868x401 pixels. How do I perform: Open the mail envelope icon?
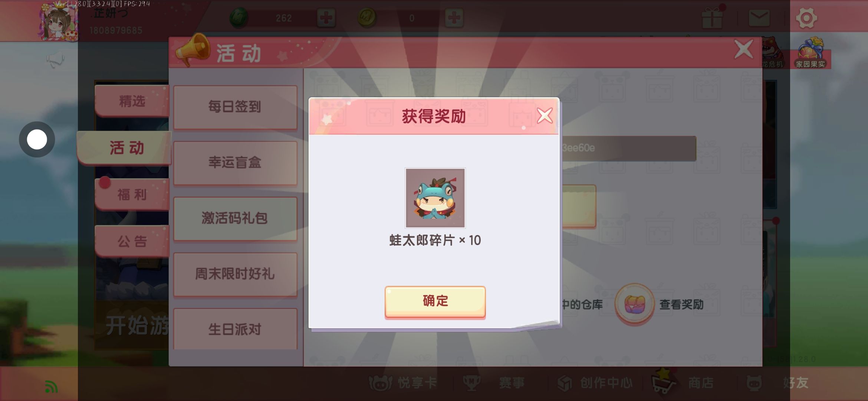(759, 18)
